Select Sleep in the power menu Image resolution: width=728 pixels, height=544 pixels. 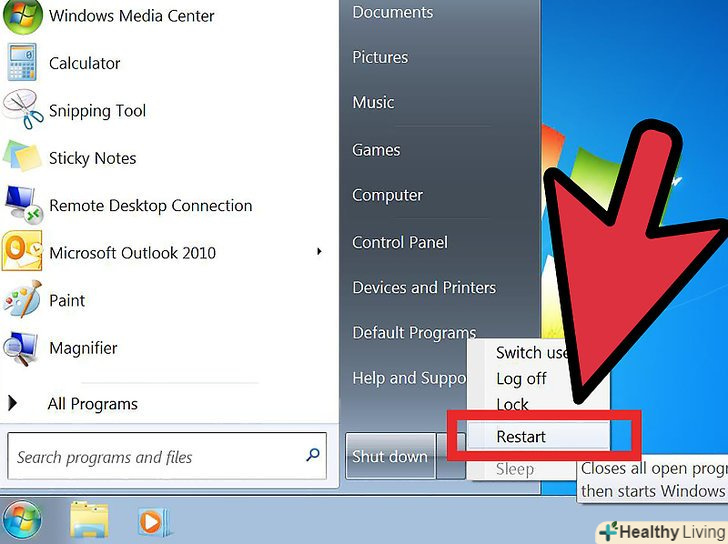[x=515, y=469]
